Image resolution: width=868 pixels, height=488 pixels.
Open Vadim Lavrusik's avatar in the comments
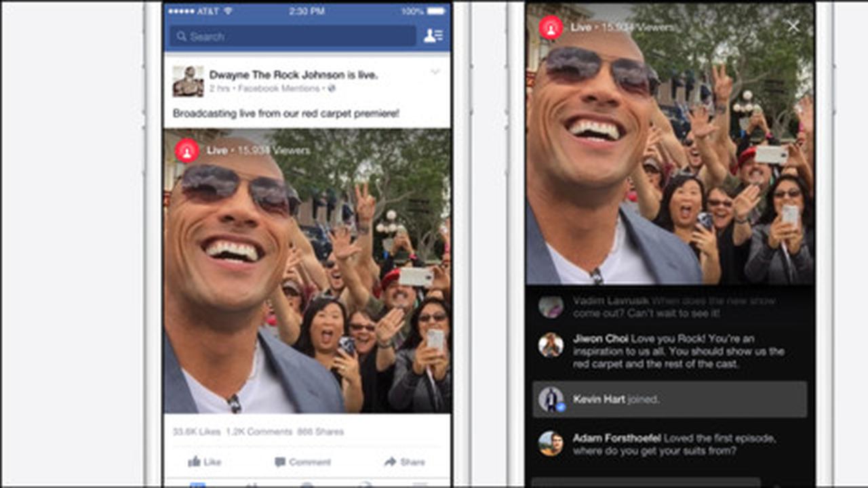click(551, 306)
